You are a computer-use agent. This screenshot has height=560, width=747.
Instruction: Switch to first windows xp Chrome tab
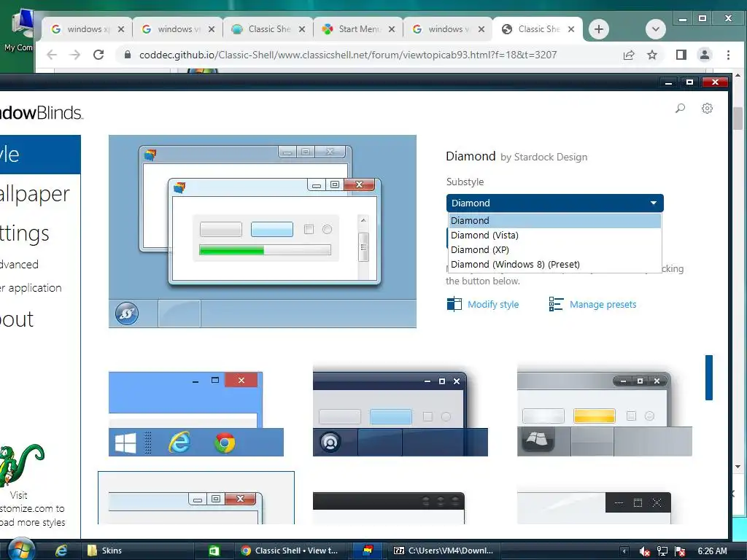coord(88,29)
